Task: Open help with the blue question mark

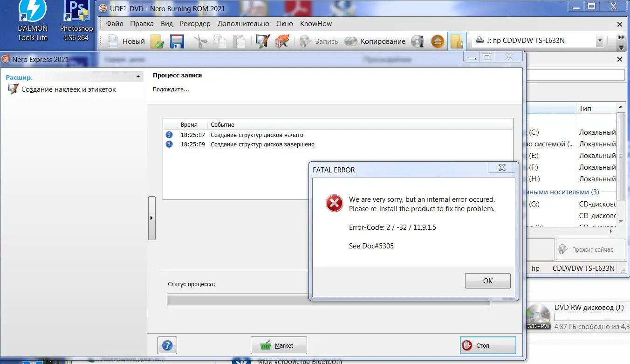Action: 167,345
